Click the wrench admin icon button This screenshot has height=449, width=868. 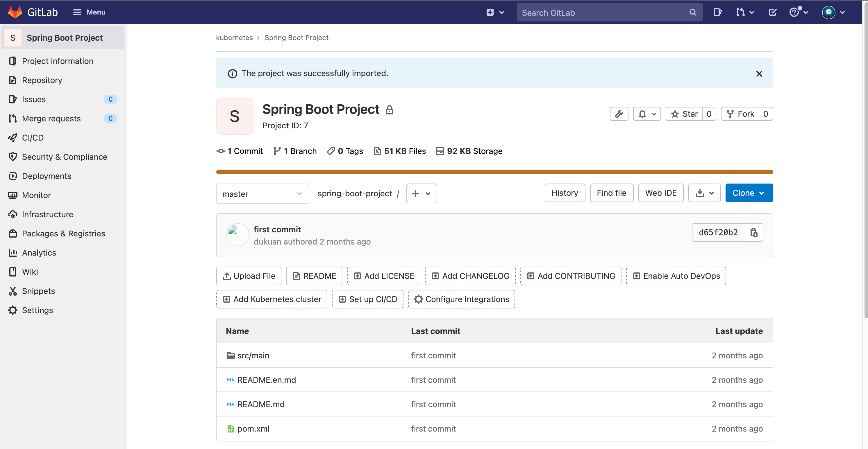619,114
